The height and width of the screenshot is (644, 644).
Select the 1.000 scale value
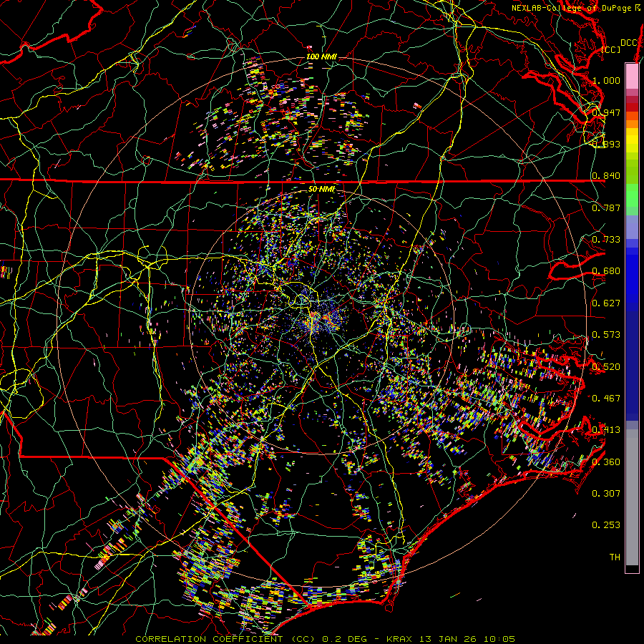click(x=606, y=80)
